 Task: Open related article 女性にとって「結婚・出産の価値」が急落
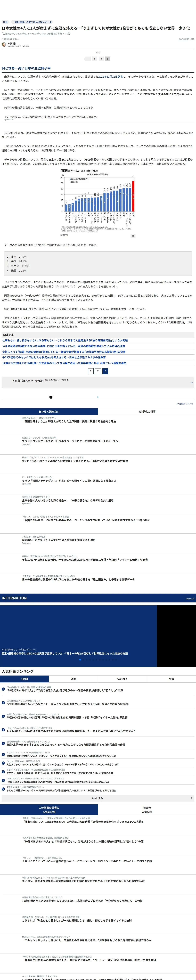coord(64,352)
